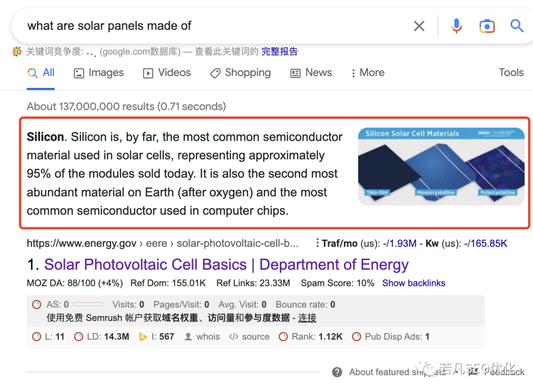Open the three-dot menu beside Traf/mo

tap(317, 243)
